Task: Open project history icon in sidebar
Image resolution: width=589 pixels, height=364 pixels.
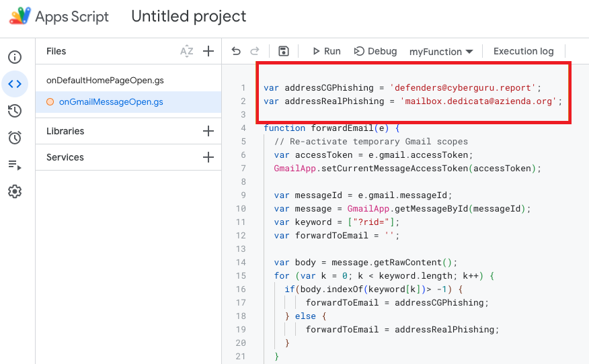Action: pyautogui.click(x=15, y=111)
